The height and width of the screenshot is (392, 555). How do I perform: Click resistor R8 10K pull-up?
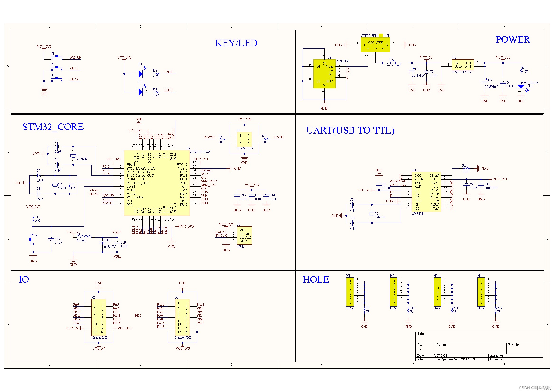point(33,219)
